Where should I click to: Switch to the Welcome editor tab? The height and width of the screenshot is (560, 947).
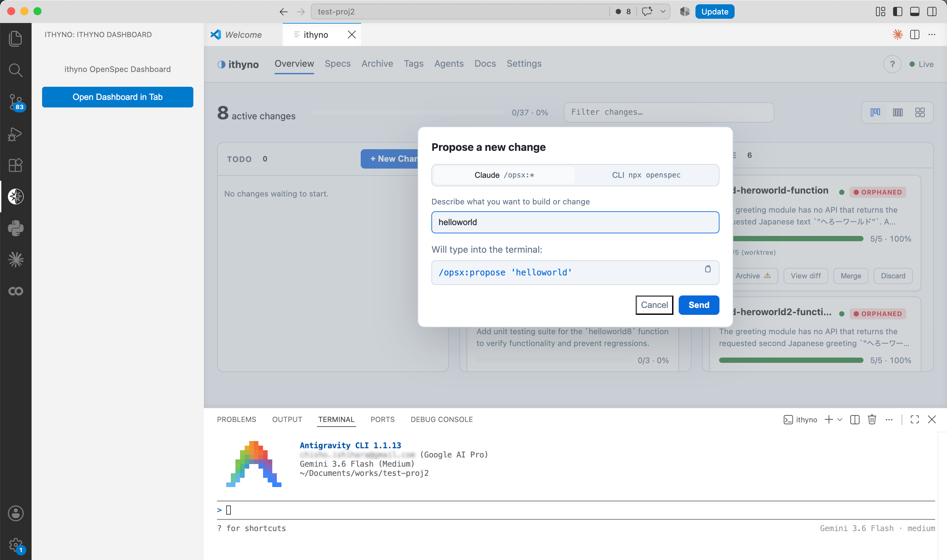pyautogui.click(x=243, y=35)
